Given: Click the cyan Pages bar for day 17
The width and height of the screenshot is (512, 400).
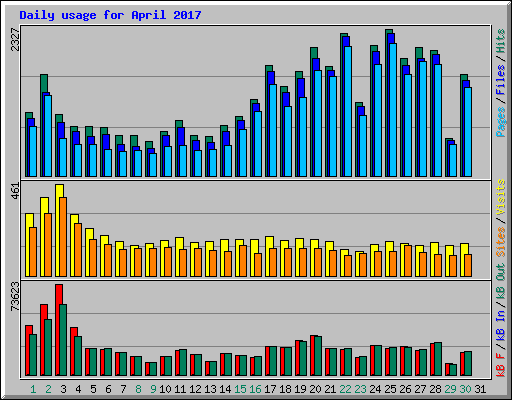Looking at the screenshot, I should (273, 130).
